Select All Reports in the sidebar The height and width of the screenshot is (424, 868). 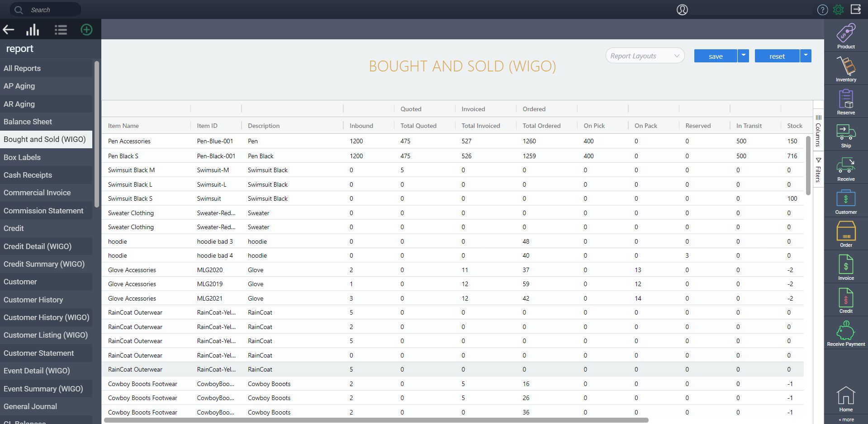(46, 68)
